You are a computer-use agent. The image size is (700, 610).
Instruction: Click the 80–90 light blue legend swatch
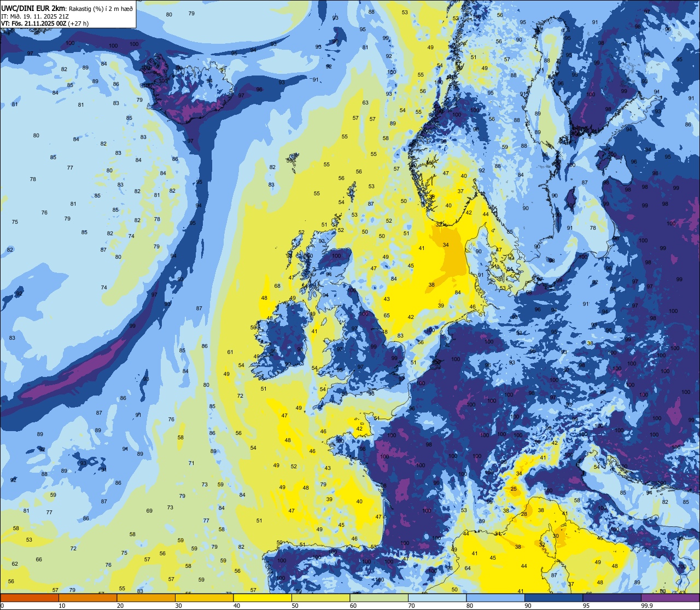(495, 598)
